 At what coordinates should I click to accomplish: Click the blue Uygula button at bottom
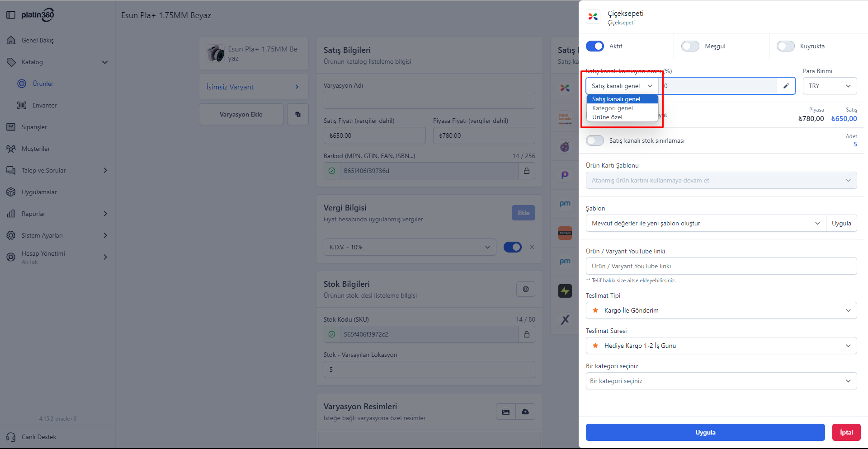pos(705,432)
